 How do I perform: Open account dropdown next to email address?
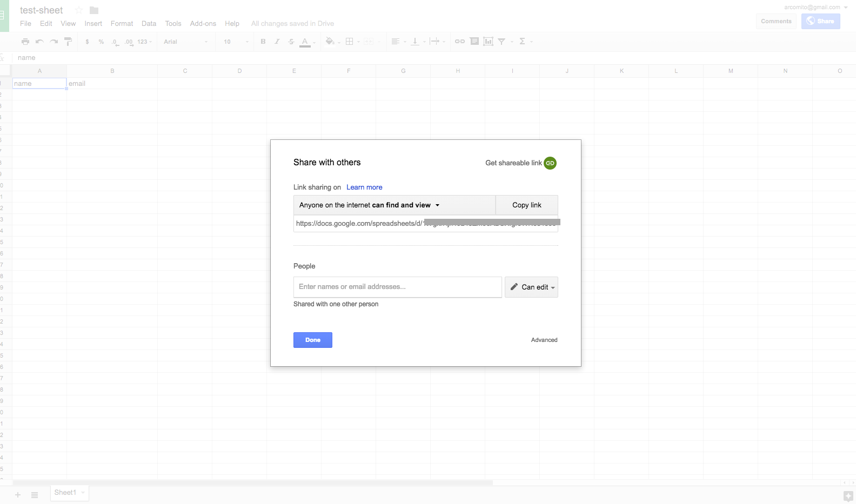point(846,8)
